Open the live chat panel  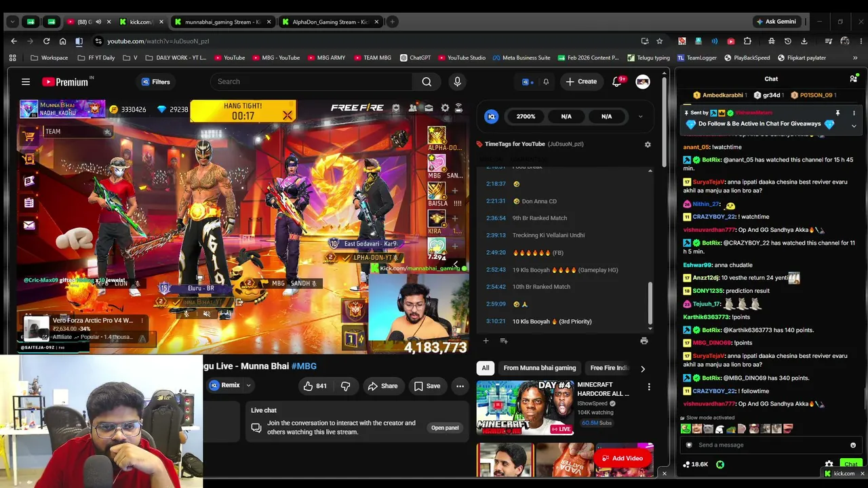[446, 428]
